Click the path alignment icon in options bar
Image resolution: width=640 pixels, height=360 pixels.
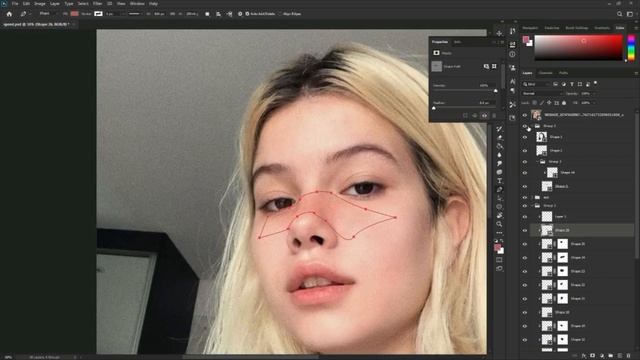218,14
